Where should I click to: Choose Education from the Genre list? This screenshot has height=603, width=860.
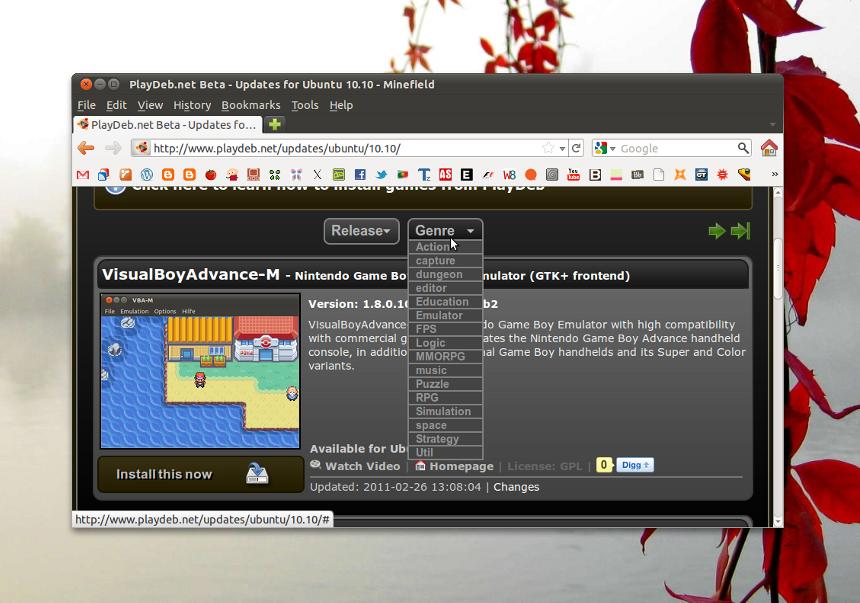(445, 302)
